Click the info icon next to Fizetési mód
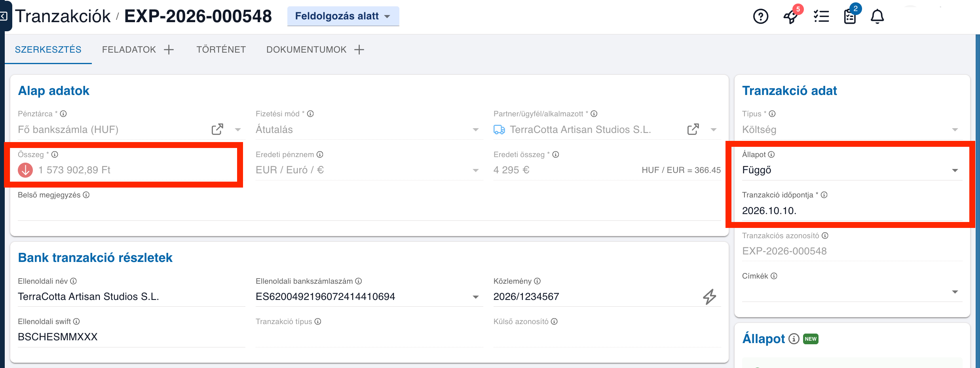The width and height of the screenshot is (980, 368). [311, 114]
